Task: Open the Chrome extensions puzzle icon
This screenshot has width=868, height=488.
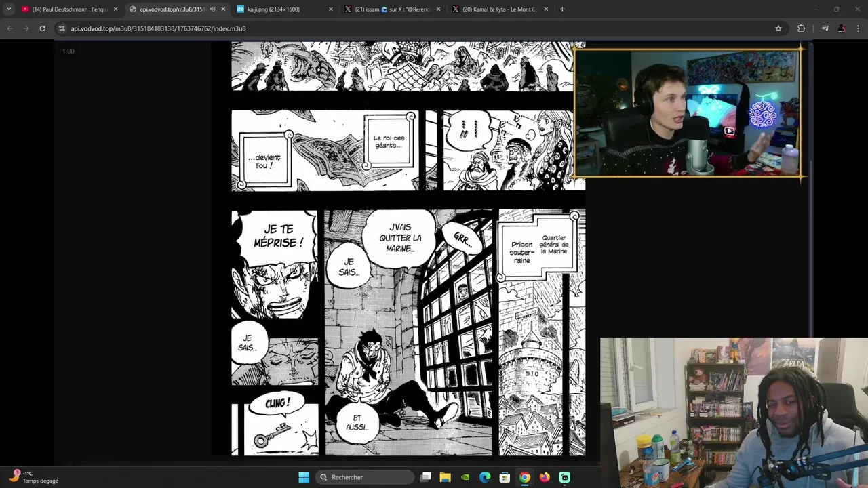Action: [802, 28]
